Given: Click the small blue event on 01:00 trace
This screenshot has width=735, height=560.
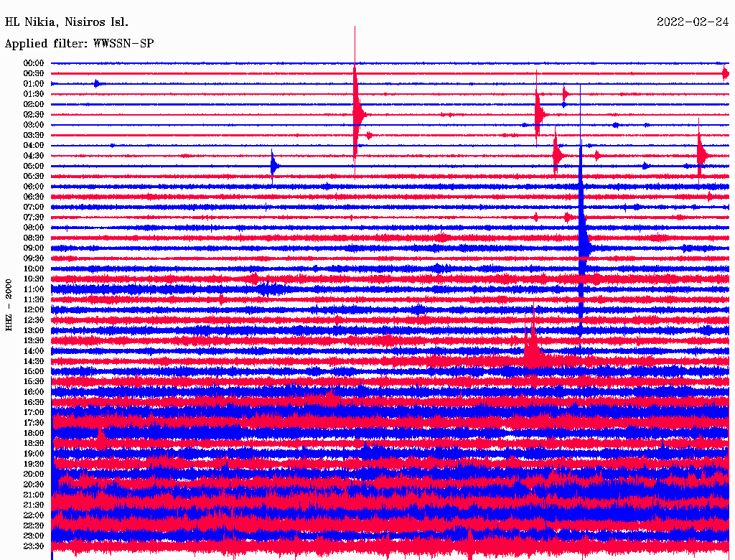Looking at the screenshot, I should 98,84.
